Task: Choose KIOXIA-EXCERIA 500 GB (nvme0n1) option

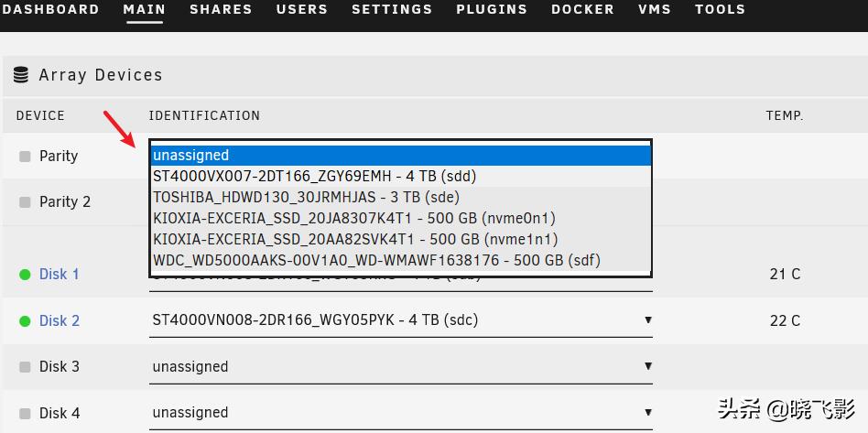Action: point(401,218)
